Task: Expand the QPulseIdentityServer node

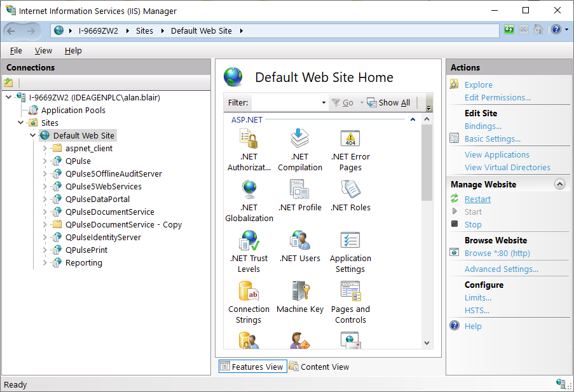Action: coord(44,237)
